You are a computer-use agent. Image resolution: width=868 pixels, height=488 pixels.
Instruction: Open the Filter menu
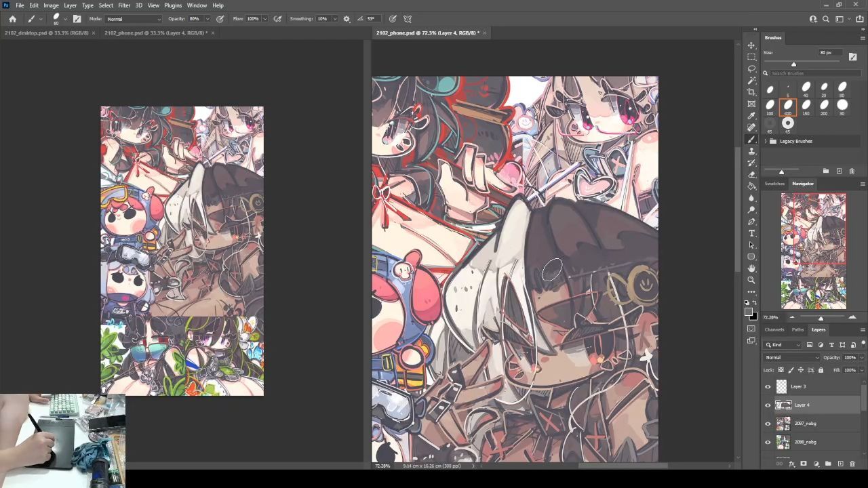[x=124, y=5]
